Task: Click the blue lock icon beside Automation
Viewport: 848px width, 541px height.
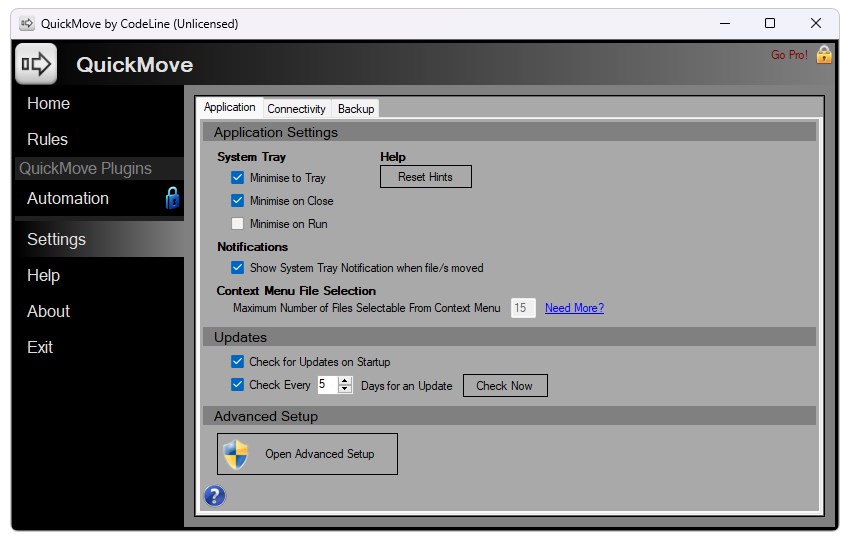Action: click(x=172, y=199)
